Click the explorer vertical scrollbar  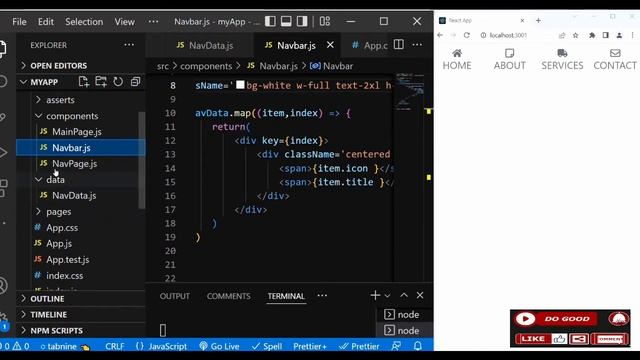click(142, 160)
